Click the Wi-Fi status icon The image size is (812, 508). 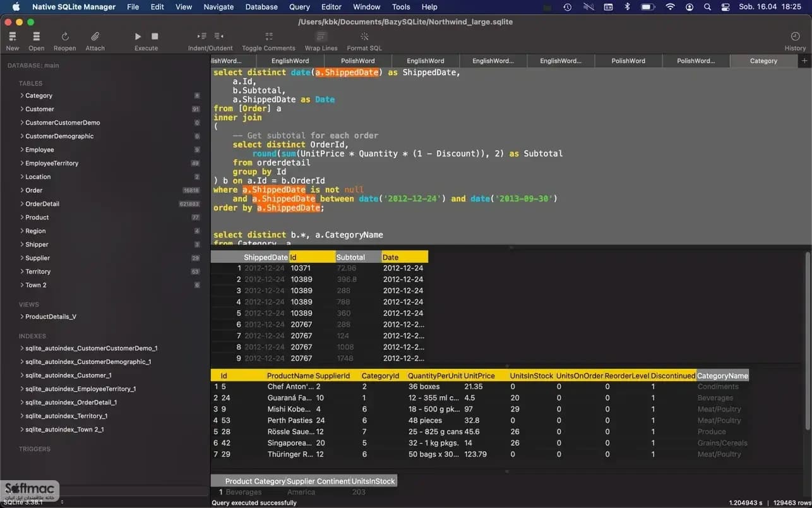click(x=670, y=7)
